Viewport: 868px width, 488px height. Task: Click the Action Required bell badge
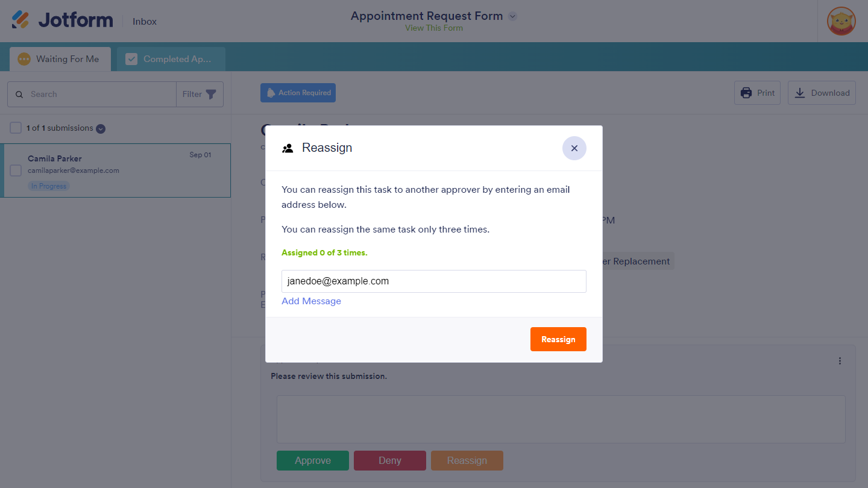(x=298, y=93)
